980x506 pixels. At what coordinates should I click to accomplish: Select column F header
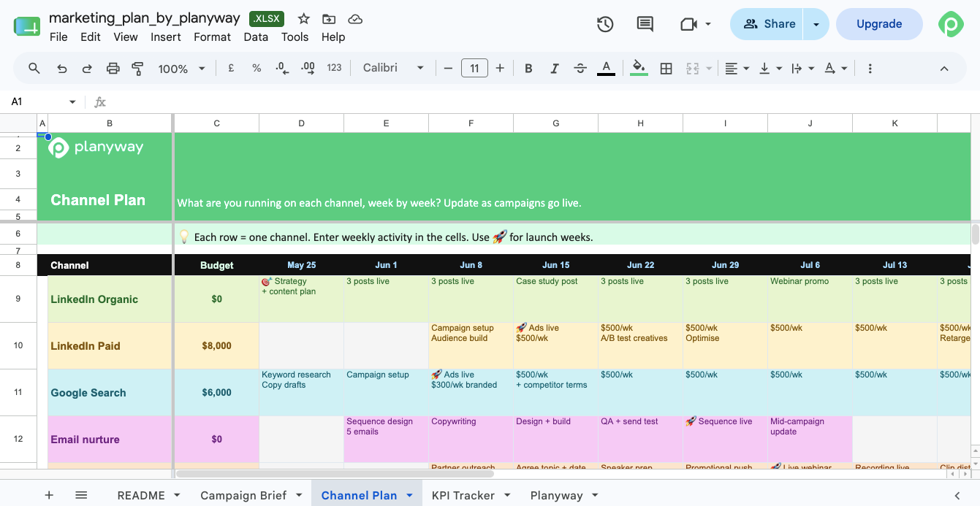coord(471,123)
